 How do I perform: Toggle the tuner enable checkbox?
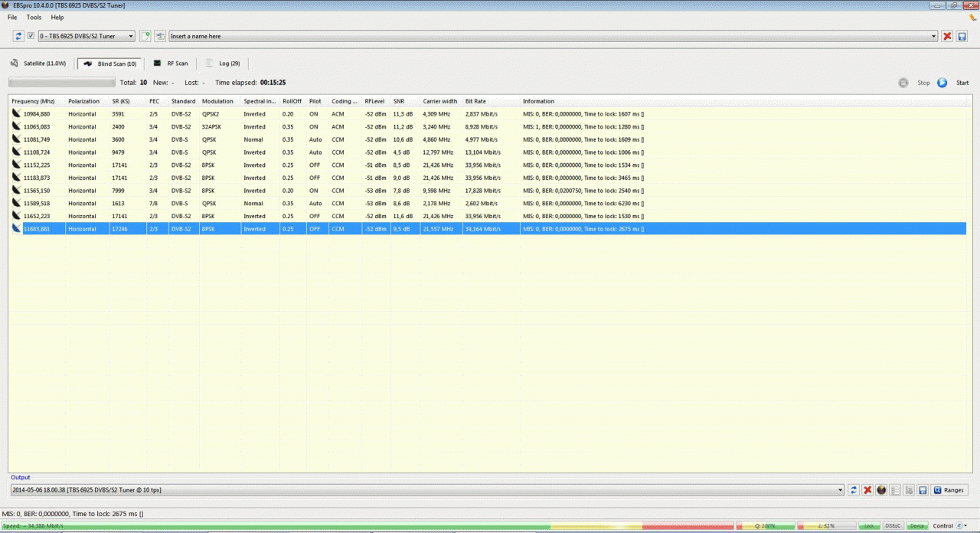31,36
